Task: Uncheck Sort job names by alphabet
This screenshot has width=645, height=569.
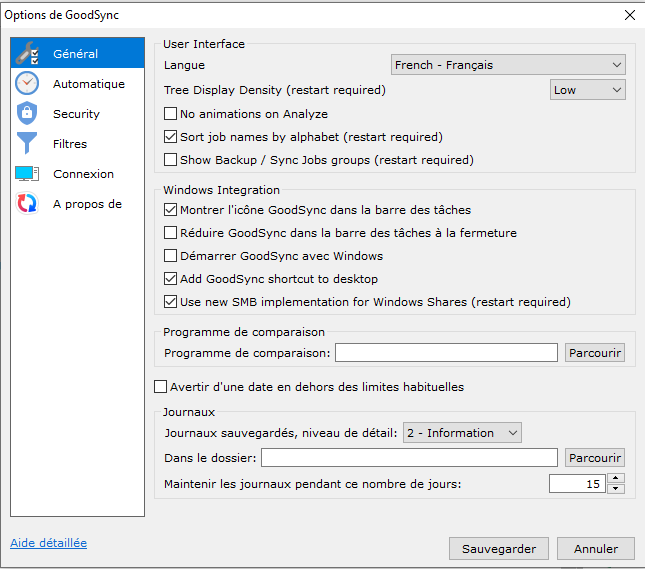Action: 170,137
